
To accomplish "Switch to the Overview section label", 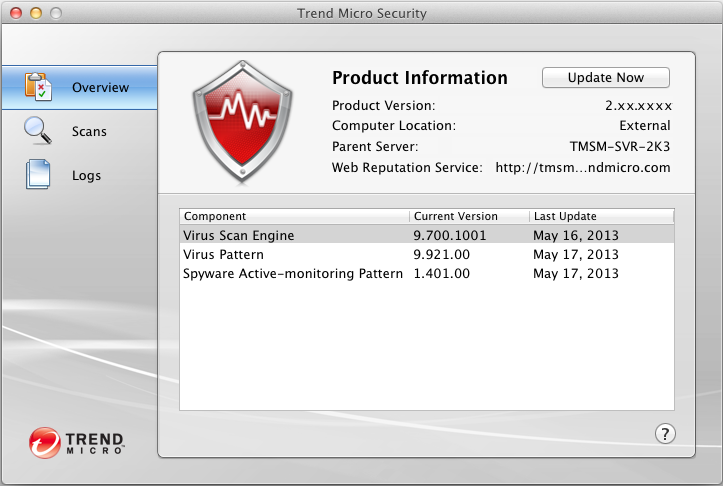I will coord(100,88).
